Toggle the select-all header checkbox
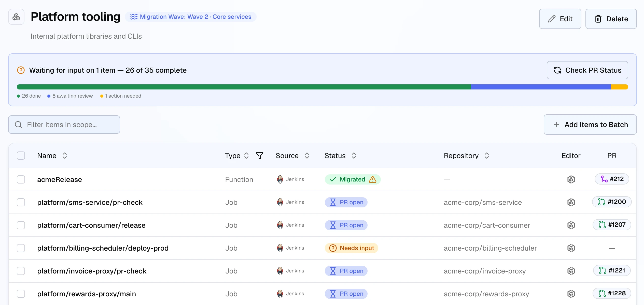Viewport: 644px width, 305px height. coord(21,156)
